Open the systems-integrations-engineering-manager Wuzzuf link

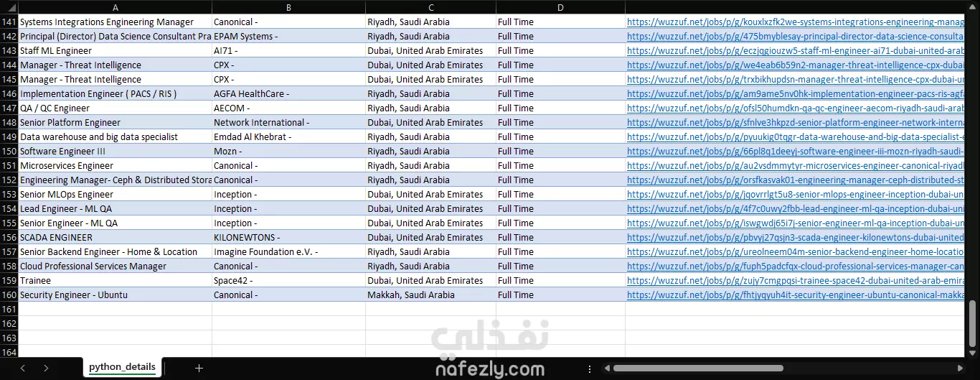796,22
